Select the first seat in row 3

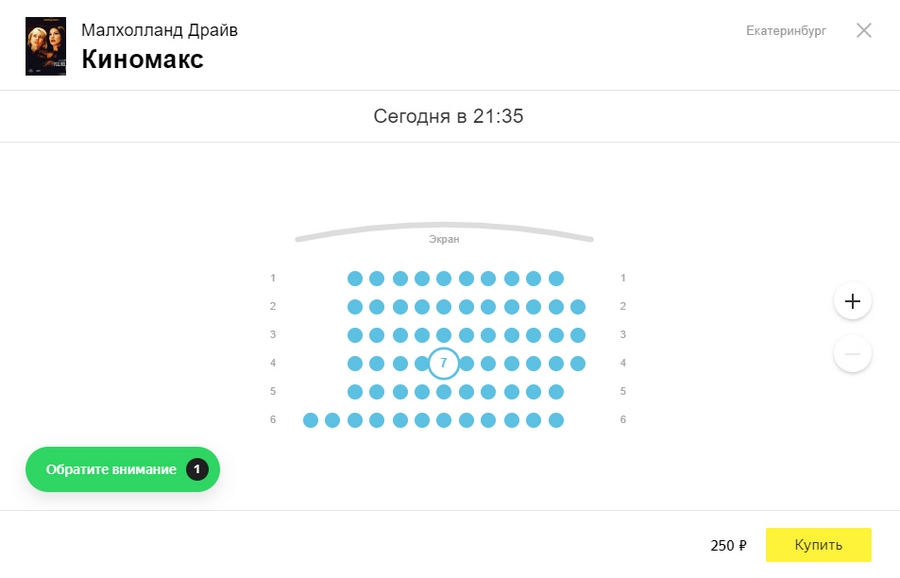(x=355, y=335)
